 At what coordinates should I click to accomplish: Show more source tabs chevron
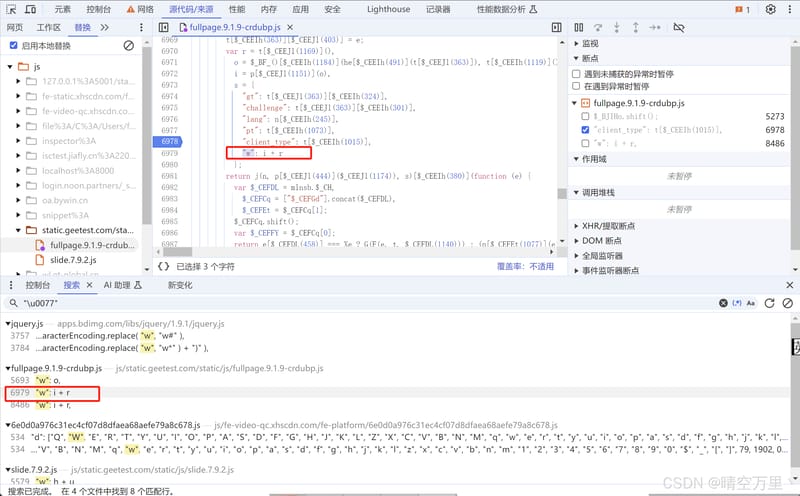[x=105, y=28]
